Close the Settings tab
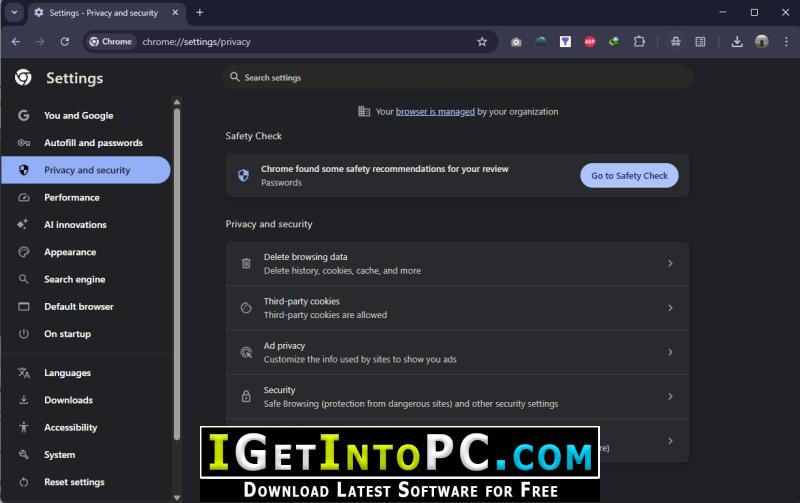800x503 pixels. 175,12
